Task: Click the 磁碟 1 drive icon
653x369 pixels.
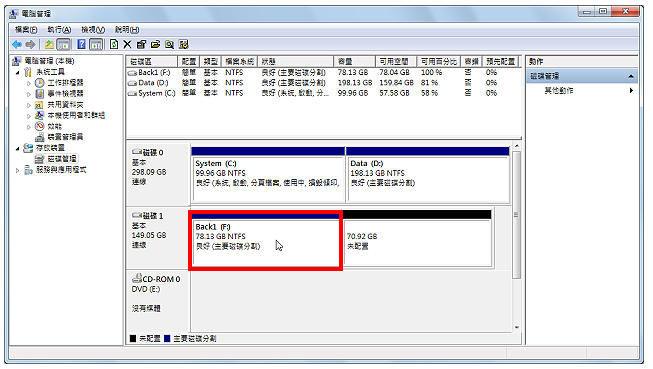Action: [137, 215]
